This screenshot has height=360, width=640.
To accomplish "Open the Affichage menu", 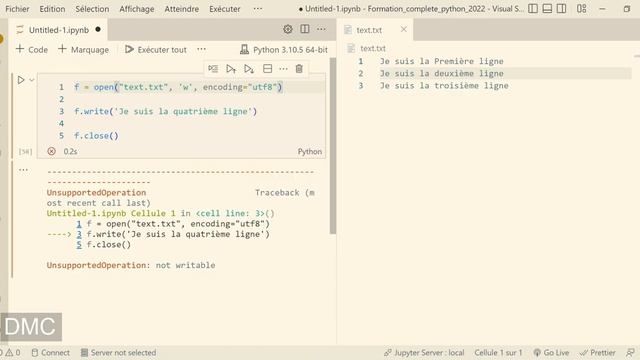I will coord(137,9).
